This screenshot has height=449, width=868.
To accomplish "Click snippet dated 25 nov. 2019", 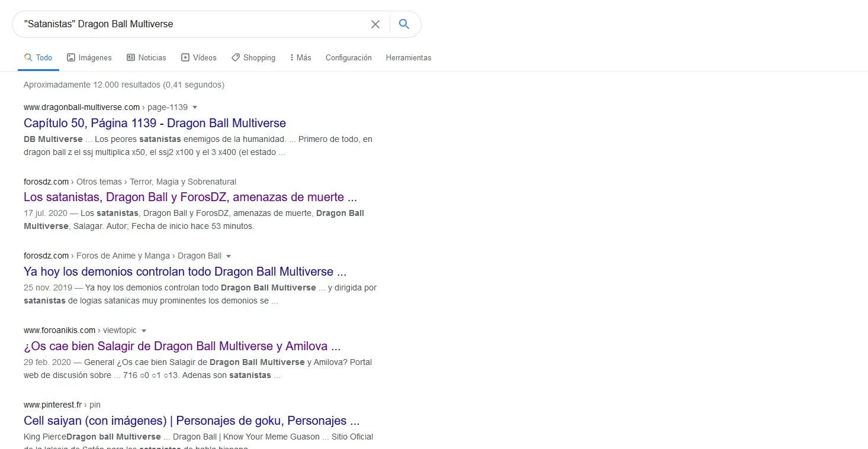I will coord(200,294).
